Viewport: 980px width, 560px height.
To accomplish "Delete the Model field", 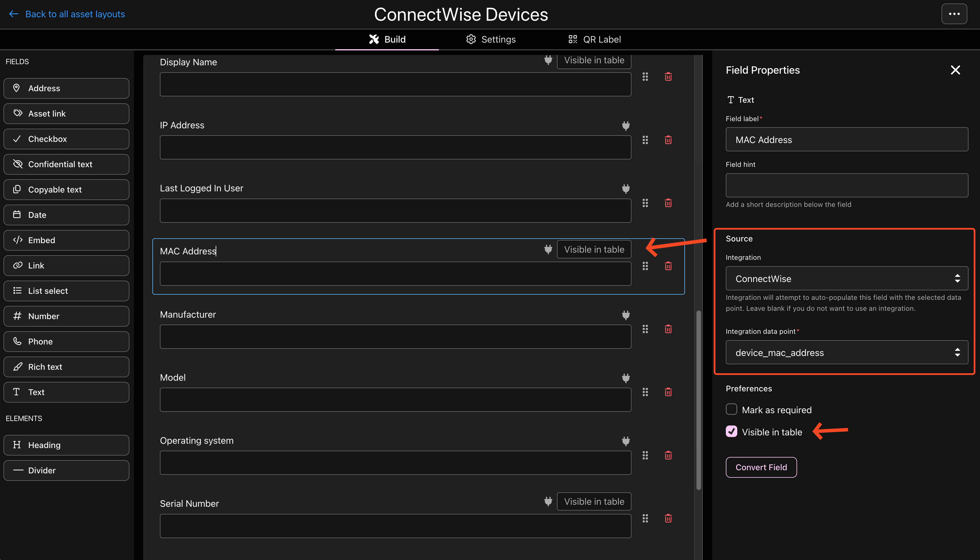I will pyautogui.click(x=668, y=392).
